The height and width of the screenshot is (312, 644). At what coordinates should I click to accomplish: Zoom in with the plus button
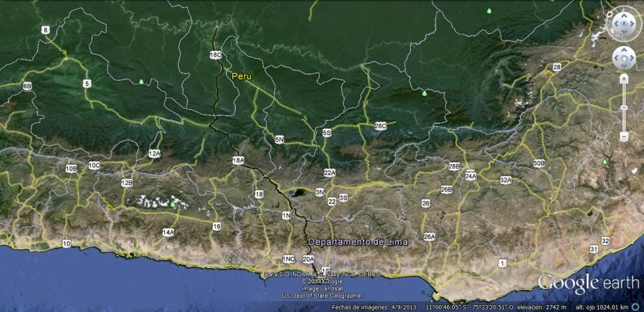624,79
